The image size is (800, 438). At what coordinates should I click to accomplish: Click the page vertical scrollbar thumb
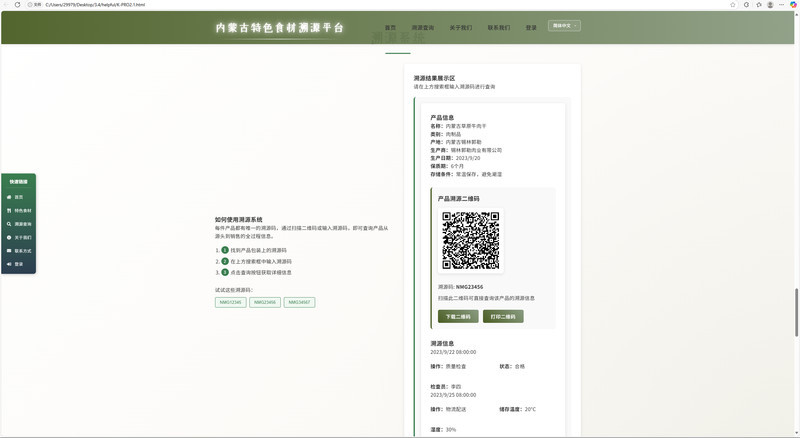(x=796, y=312)
